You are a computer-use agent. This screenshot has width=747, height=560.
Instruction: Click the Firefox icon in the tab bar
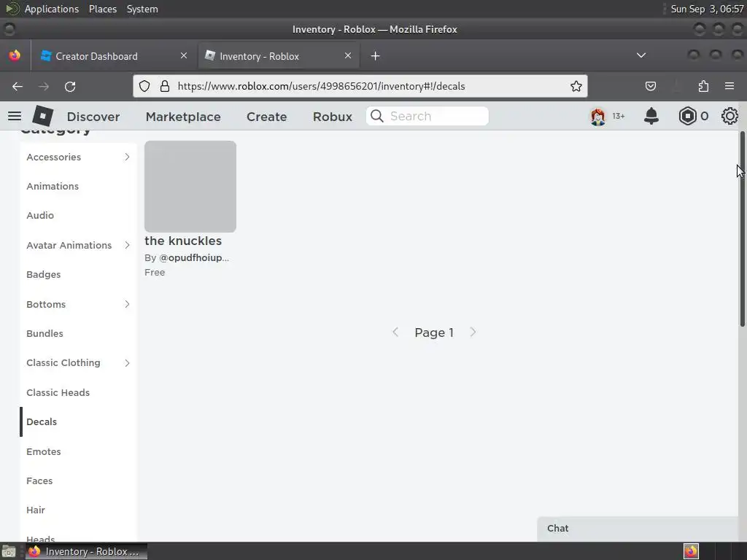[15, 55]
